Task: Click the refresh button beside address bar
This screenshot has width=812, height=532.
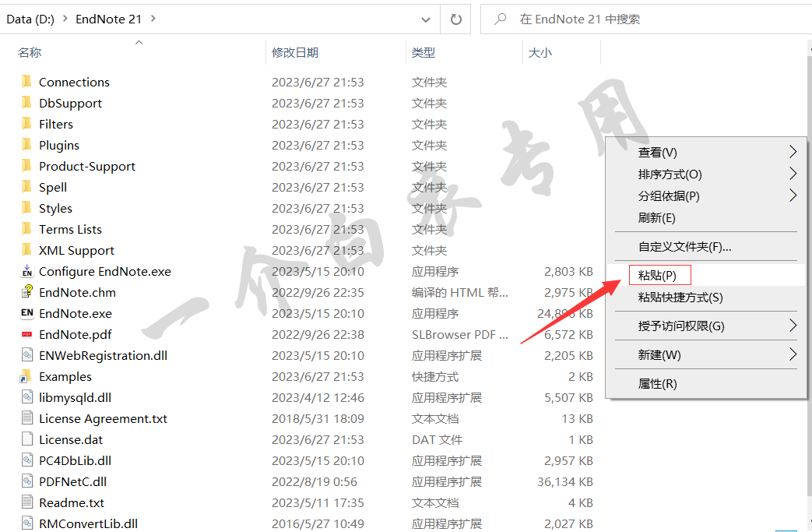Action: point(455,19)
